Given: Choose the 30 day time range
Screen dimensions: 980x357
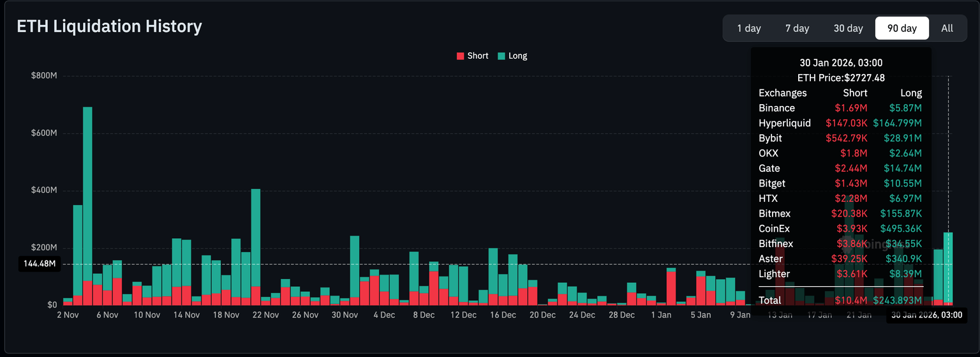Looking at the screenshot, I should coord(848,28).
